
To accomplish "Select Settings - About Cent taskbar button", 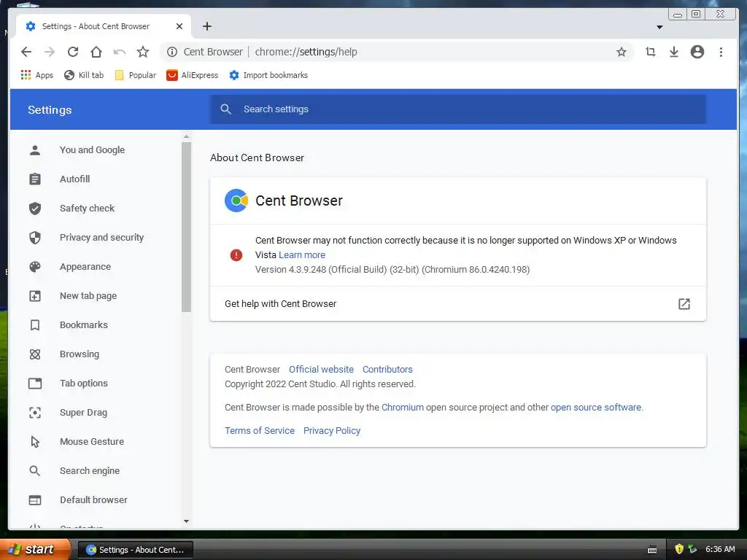I will 135,550.
